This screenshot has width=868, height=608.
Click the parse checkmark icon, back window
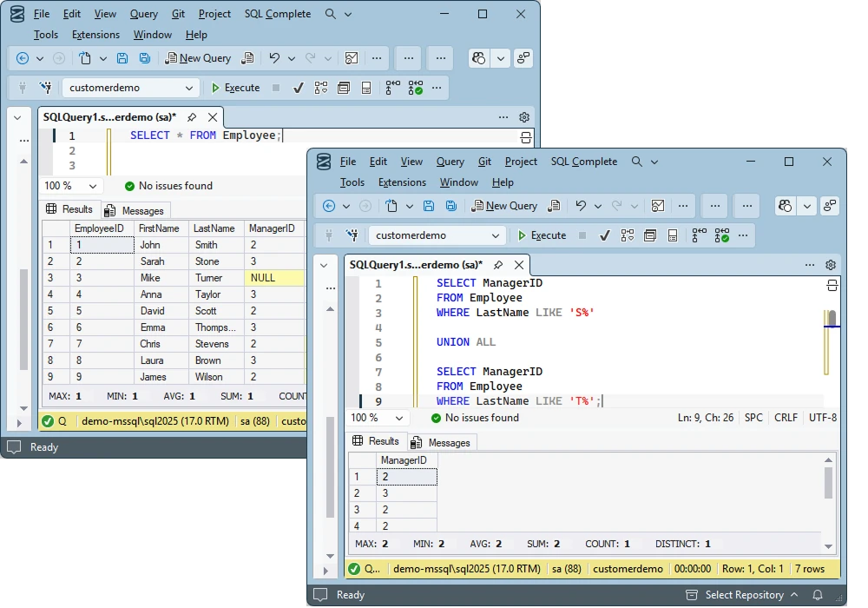299,88
